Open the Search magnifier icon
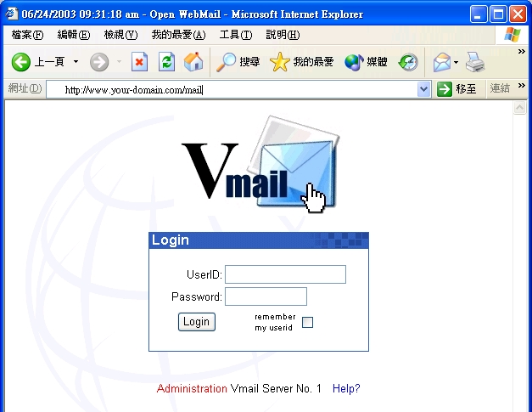 point(226,62)
